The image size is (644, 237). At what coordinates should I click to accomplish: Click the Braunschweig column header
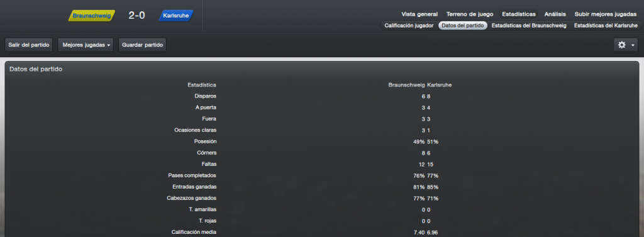pos(407,85)
